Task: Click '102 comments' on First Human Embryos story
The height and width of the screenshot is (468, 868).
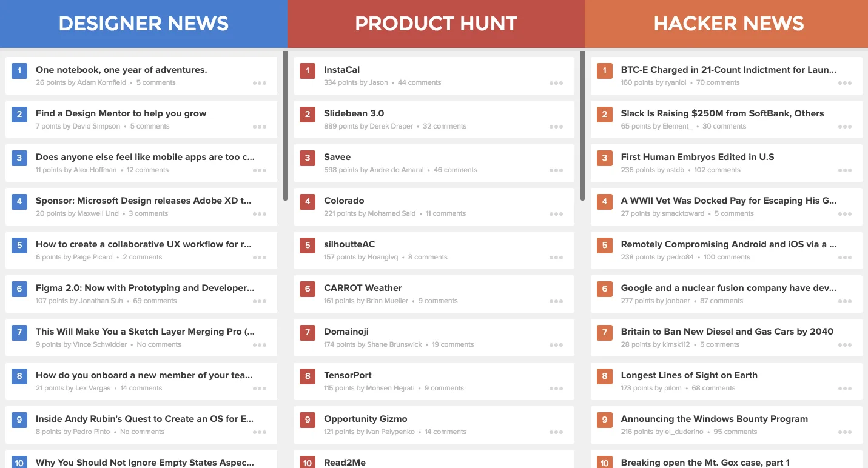Action: [716, 170]
